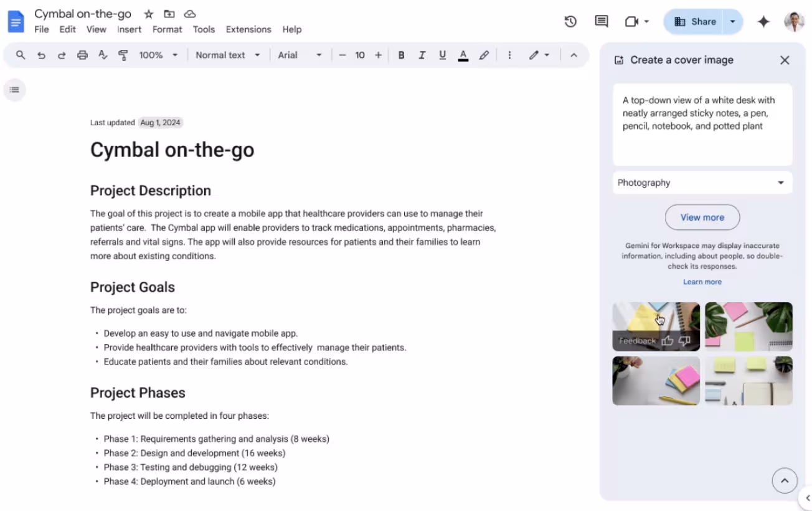
Task: Click the spelling and grammar check icon
Action: tap(103, 55)
